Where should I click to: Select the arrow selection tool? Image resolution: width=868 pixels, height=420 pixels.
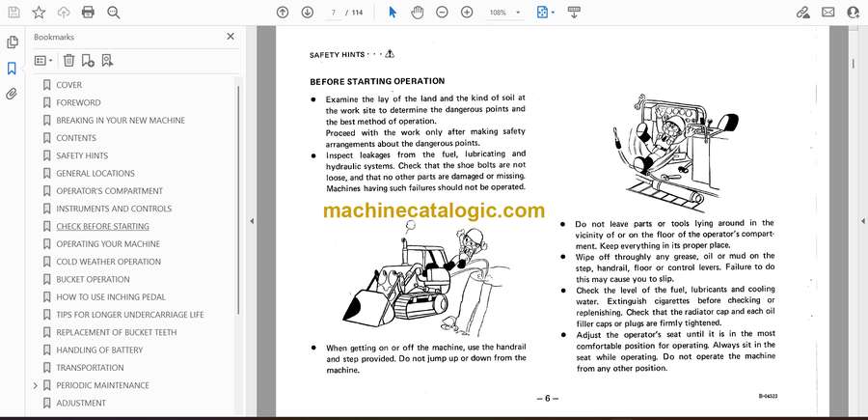click(393, 13)
